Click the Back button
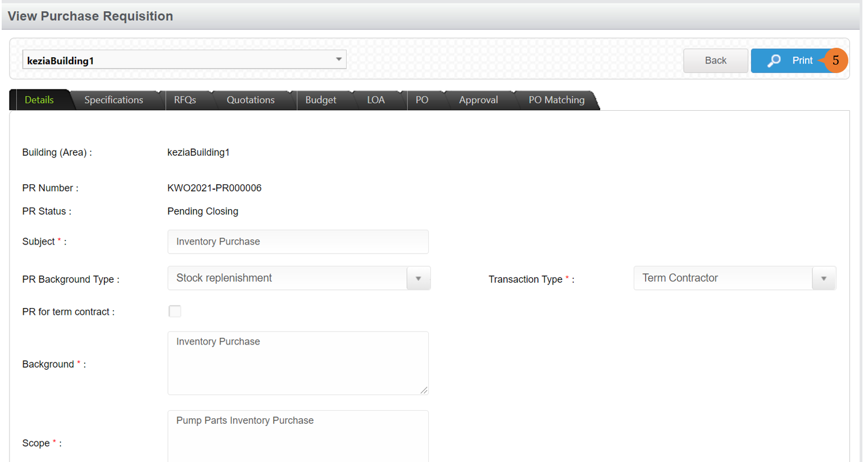868x462 pixels. pos(715,61)
